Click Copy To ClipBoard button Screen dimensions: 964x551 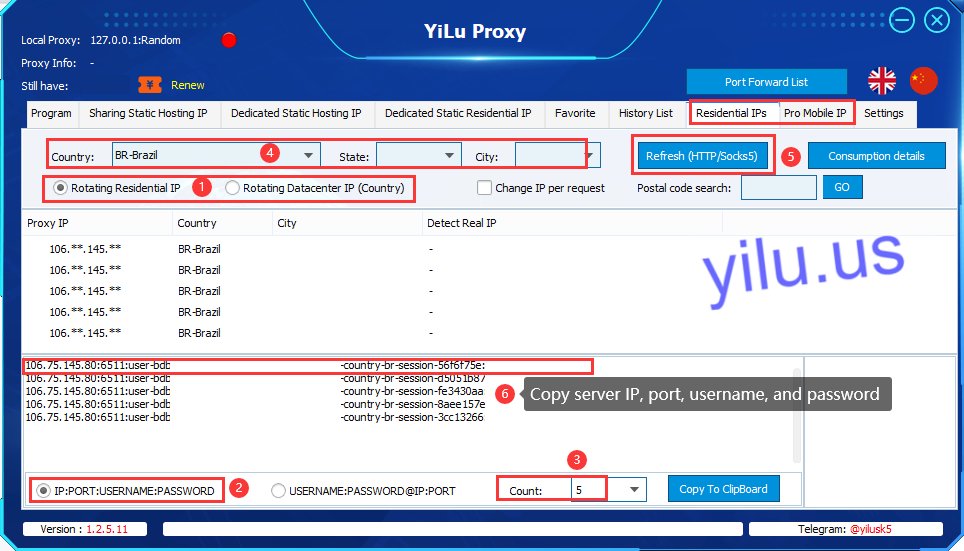pyautogui.click(x=723, y=489)
